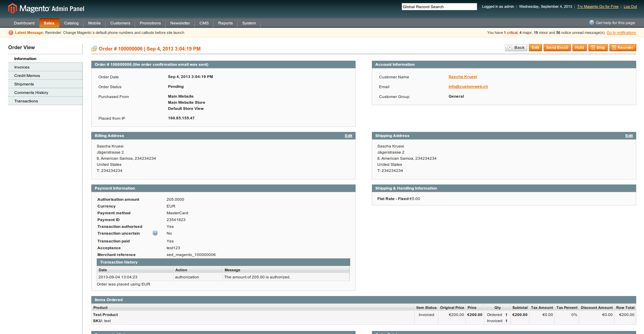644x334 pixels.
Task: Click the warning icon beside Latest Message
Action: tap(11, 32)
